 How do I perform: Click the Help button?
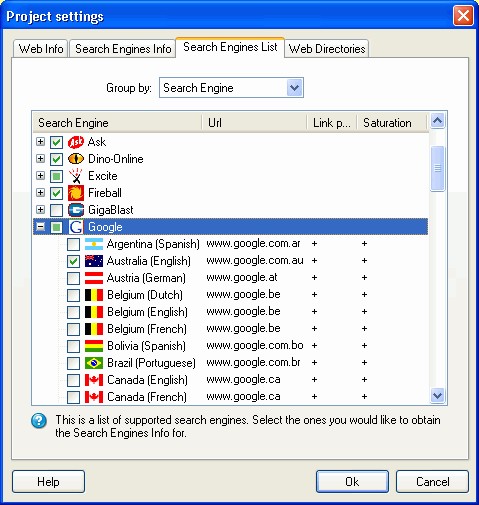(48, 482)
